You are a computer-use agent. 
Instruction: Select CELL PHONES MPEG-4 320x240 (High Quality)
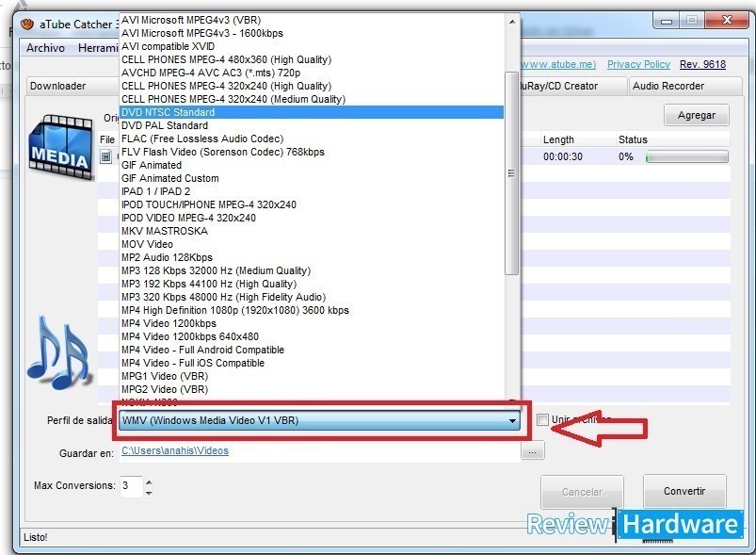click(x=312, y=86)
